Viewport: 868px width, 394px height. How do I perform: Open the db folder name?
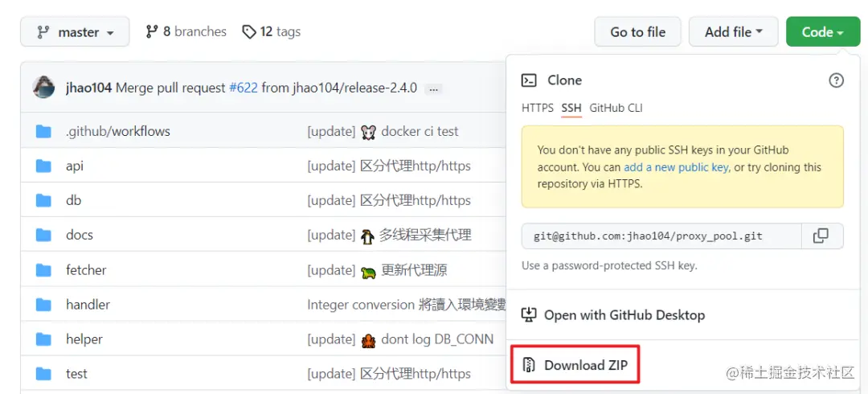(x=74, y=200)
